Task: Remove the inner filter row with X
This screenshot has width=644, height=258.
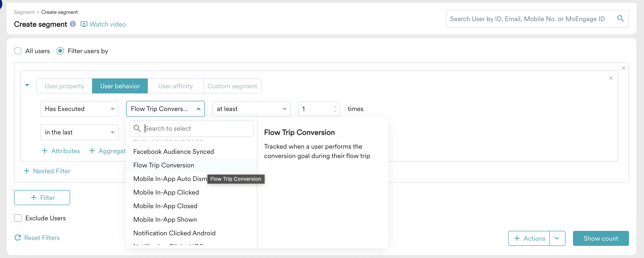Action: coord(611,78)
